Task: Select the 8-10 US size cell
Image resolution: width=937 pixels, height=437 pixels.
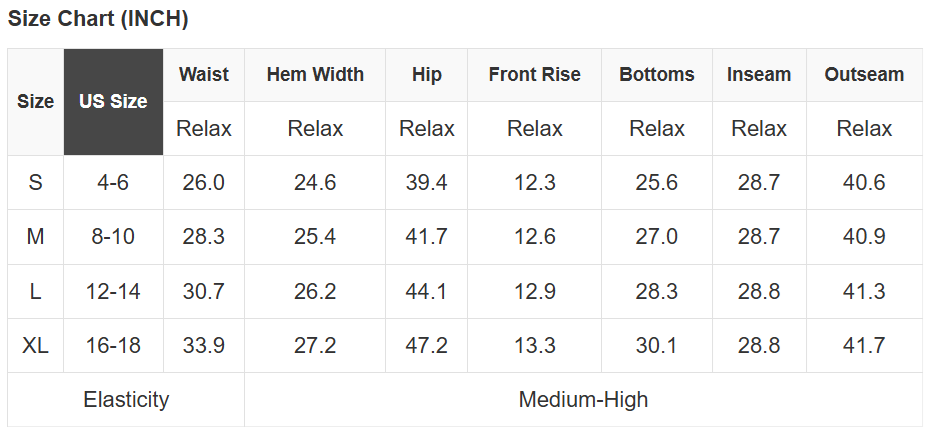Action: (113, 237)
